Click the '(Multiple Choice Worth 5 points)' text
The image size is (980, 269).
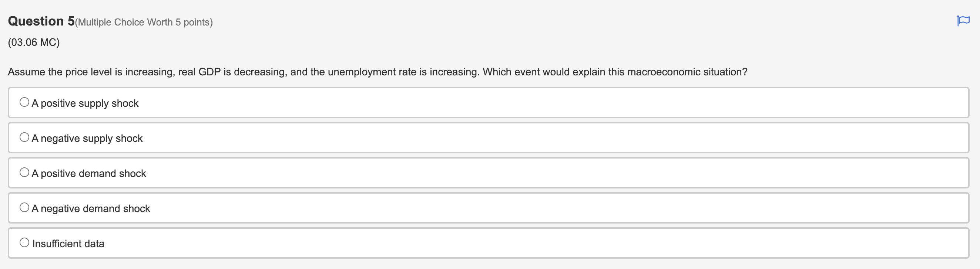point(144,22)
